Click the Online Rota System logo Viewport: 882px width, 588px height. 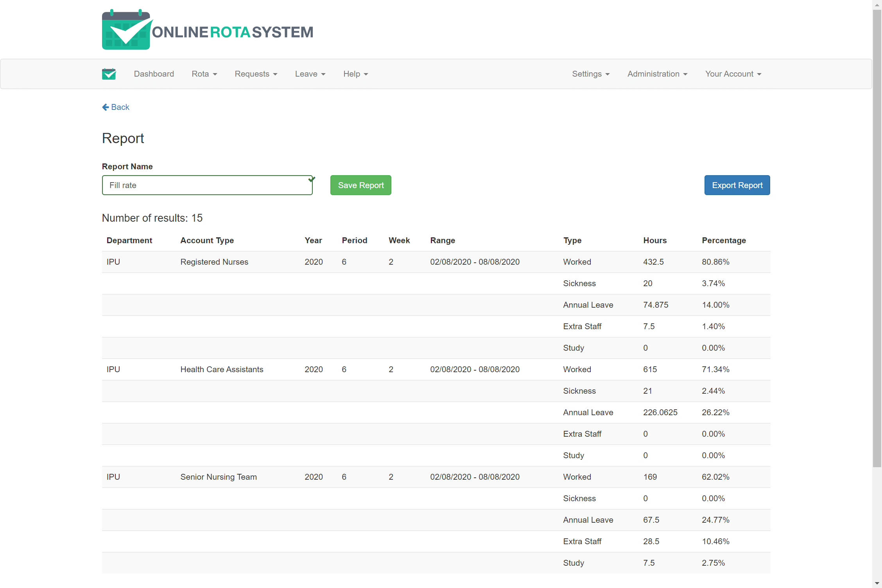208,29
